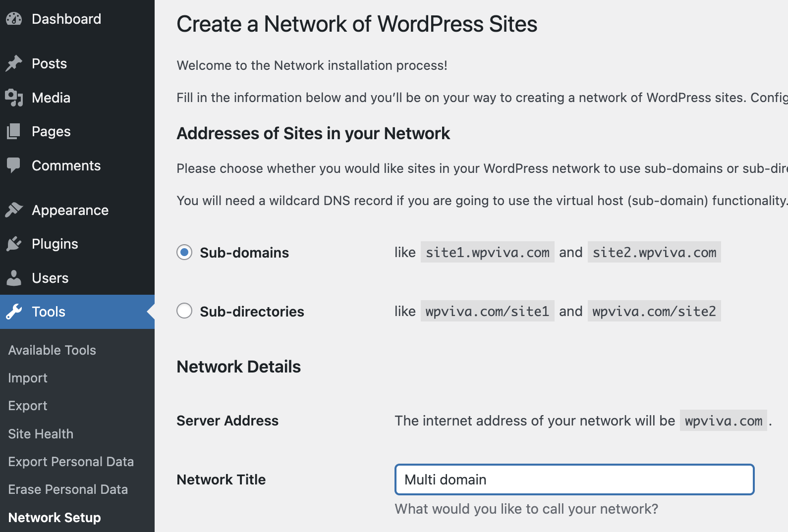The height and width of the screenshot is (532, 788).
Task: Go to the Media menu
Action: 51,98
